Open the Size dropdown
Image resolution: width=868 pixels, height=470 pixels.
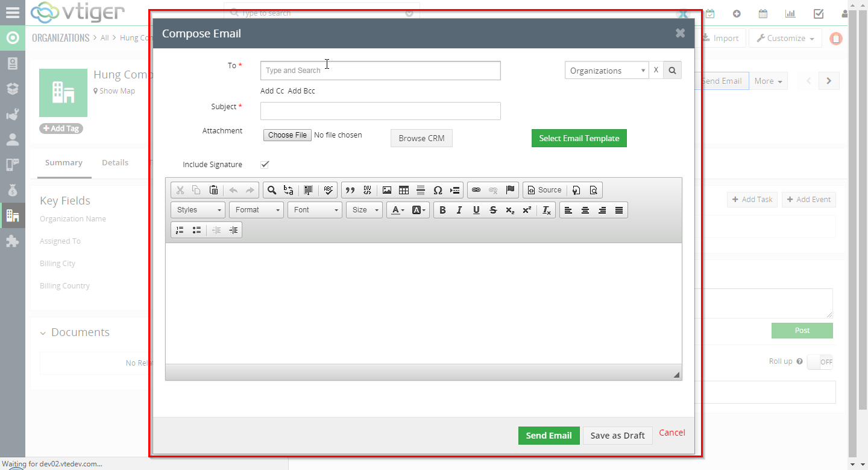coord(364,210)
